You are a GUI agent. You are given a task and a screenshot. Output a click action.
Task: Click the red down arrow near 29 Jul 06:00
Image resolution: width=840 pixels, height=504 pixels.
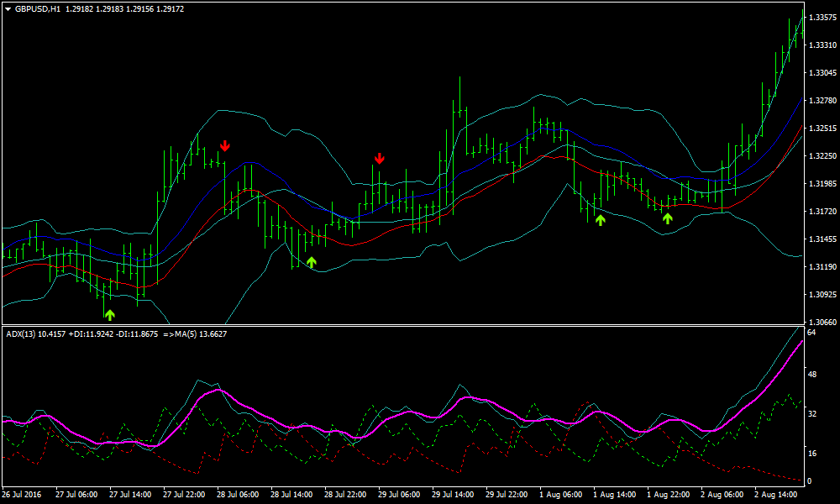point(380,158)
